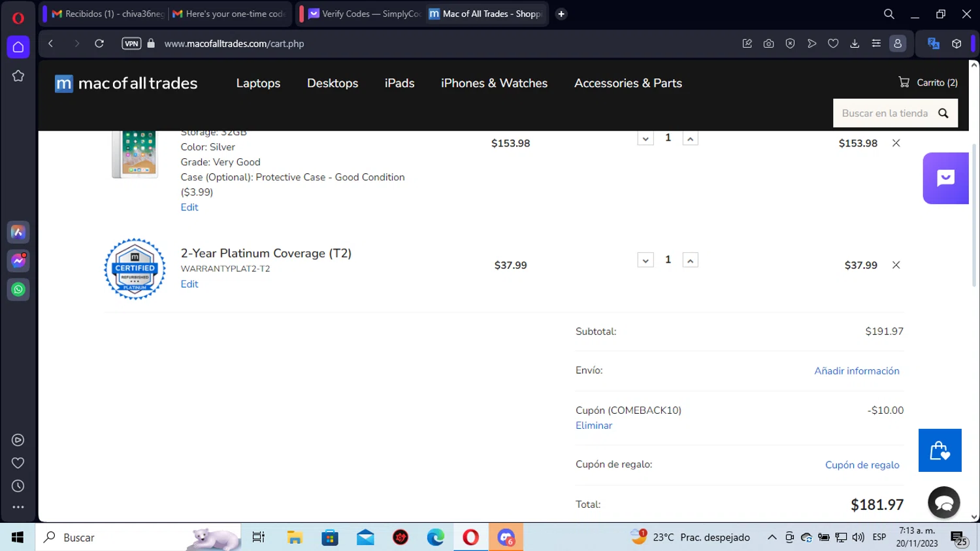Switch to Recibidos Gmail tab
The width and height of the screenshot is (980, 551).
click(107, 14)
